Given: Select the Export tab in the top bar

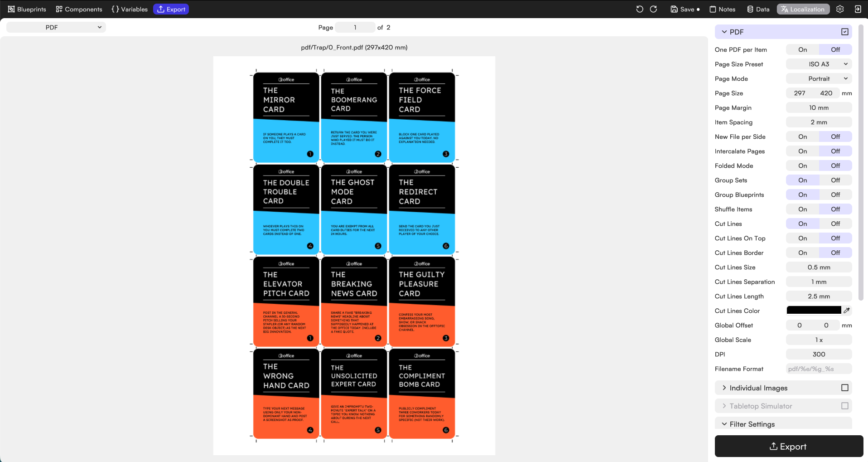Looking at the screenshot, I should click(x=171, y=9).
